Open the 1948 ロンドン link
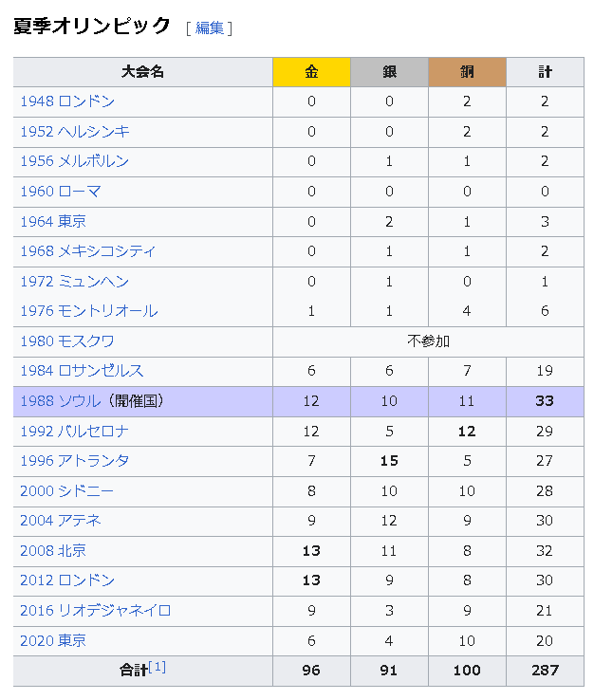Image resolution: width=594 pixels, height=700 pixels. (67, 101)
